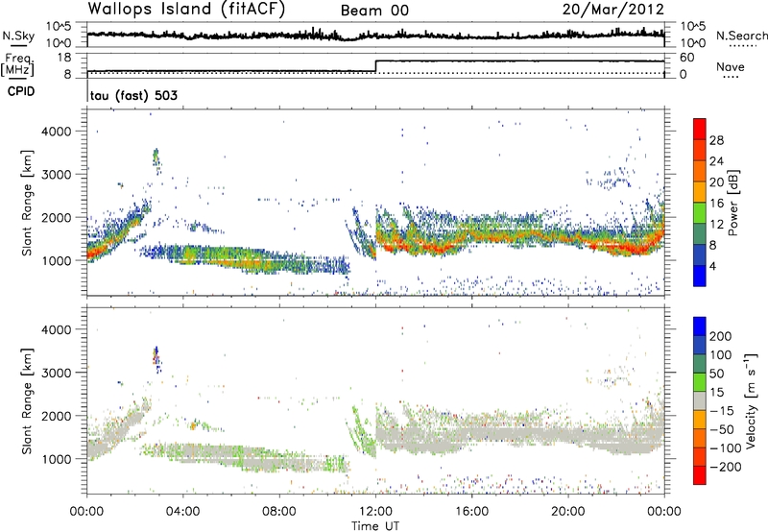The image size is (768, 532).
Task: Pick the bright blue bottom segment of power colorbar
Action: click(x=700, y=276)
